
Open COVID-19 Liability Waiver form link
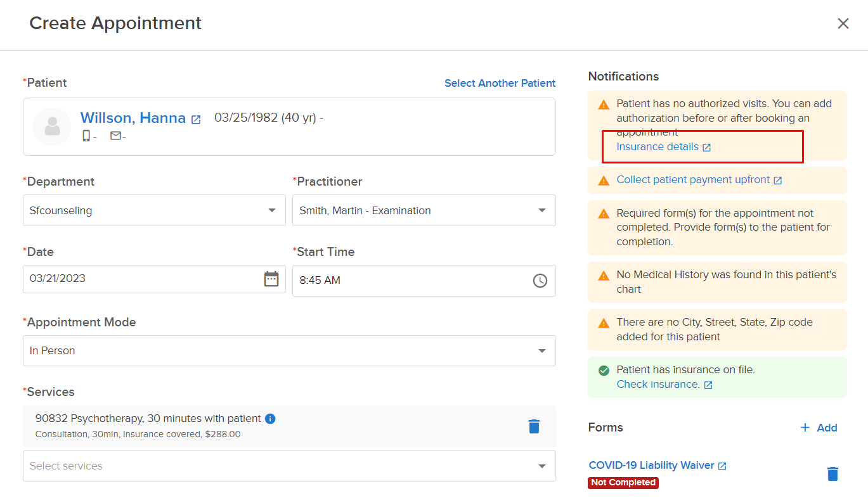[651, 465]
